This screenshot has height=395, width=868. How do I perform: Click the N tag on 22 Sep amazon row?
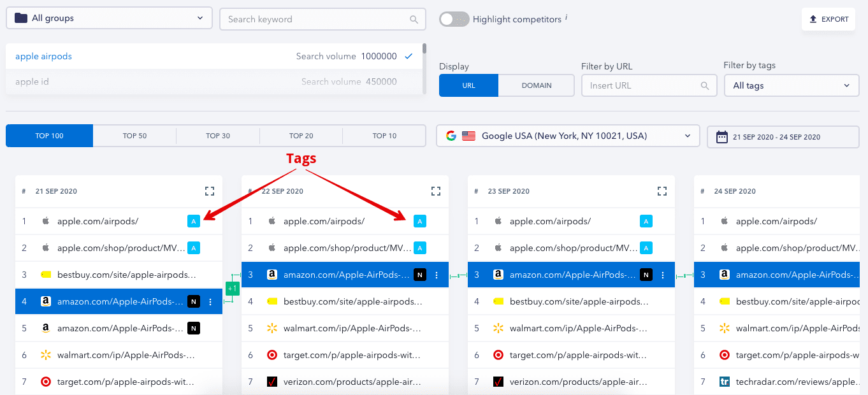[x=420, y=275]
